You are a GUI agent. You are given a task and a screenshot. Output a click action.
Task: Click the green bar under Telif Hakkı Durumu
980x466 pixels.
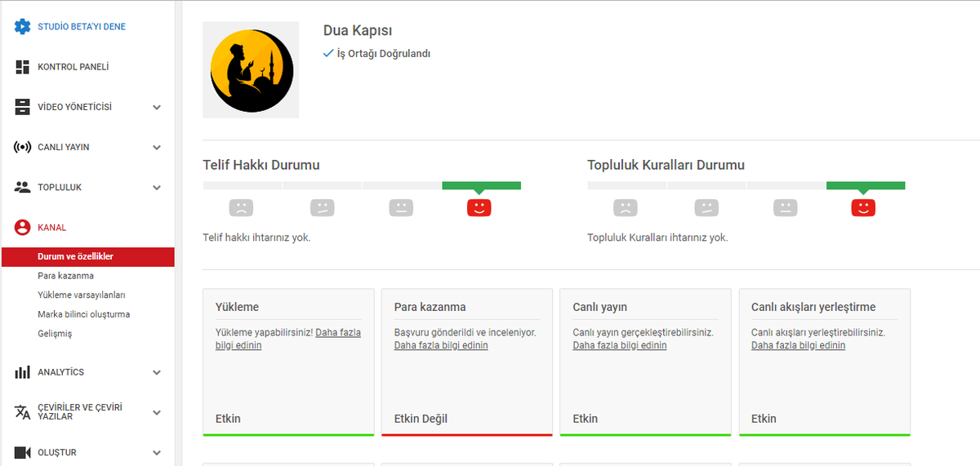[x=481, y=185]
